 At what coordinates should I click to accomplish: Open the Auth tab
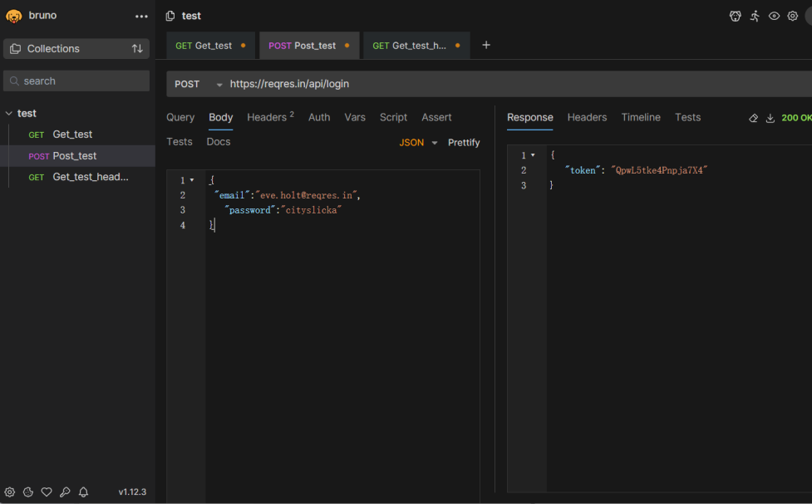[319, 117]
